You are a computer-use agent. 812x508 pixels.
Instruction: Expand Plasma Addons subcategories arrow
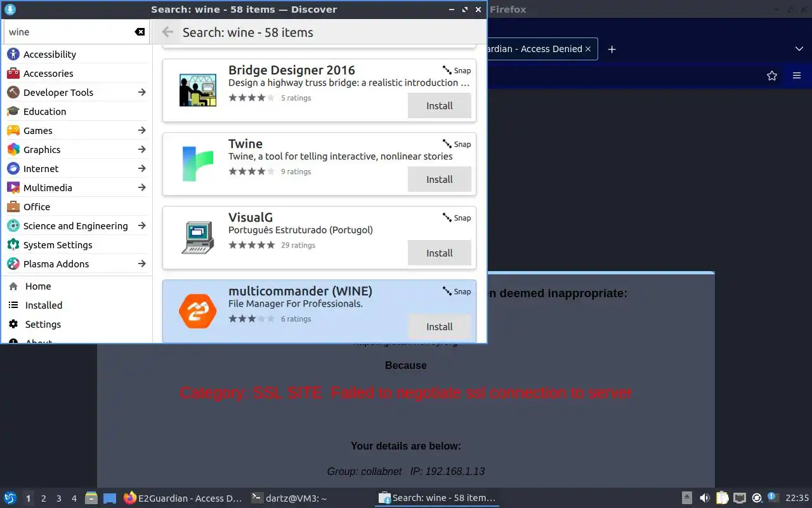point(141,264)
